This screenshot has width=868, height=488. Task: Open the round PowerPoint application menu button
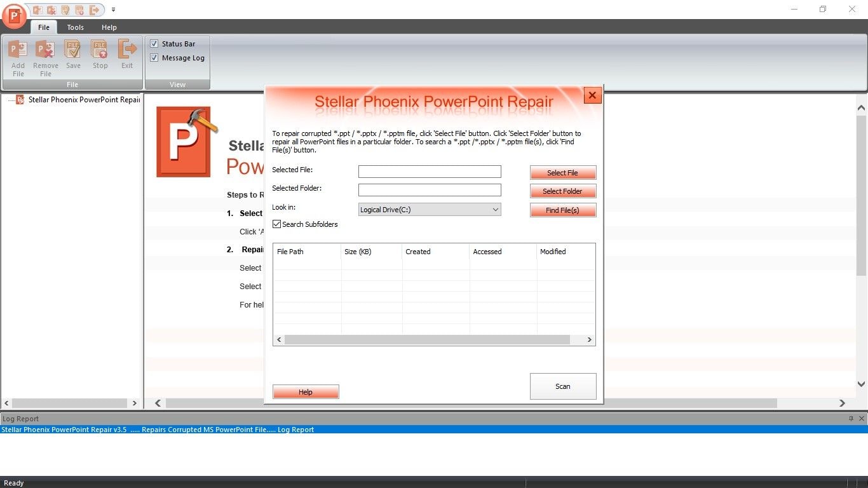click(x=14, y=15)
